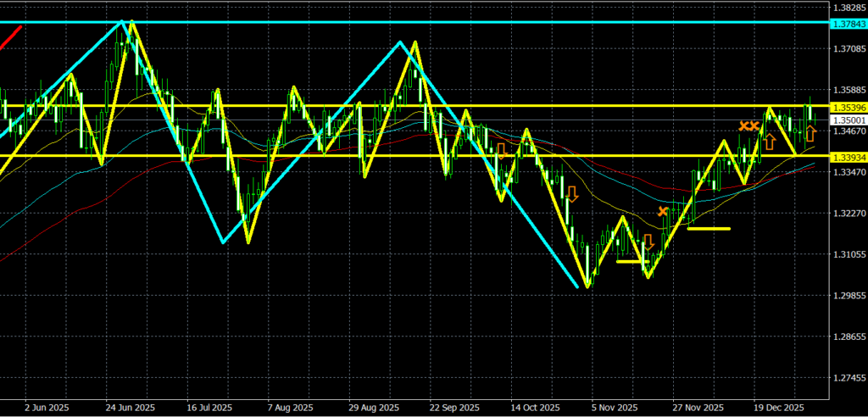Click the orange up arrow below the 1.35396 line
Screen dimensions: 868x417
click(770, 141)
